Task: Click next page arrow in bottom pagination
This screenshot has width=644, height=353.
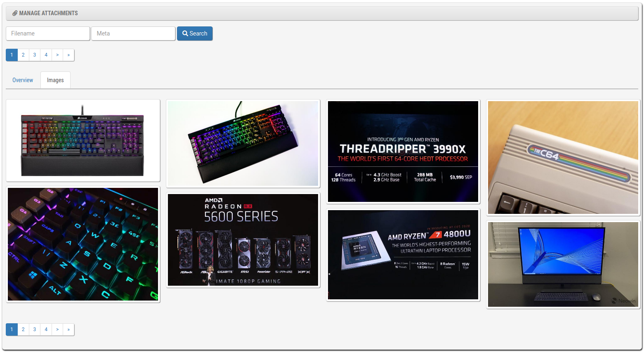Action: click(x=57, y=329)
